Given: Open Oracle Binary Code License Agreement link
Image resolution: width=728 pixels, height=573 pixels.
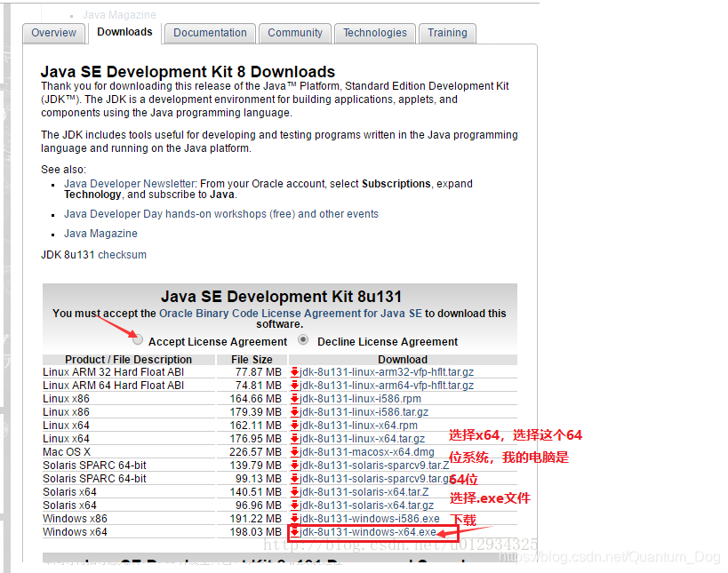Looking at the screenshot, I should point(291,314).
